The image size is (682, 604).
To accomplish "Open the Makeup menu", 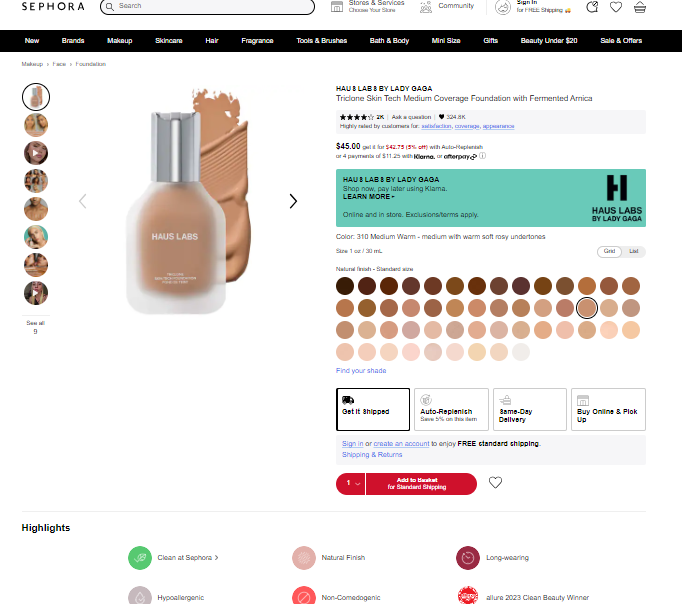I will [x=120, y=41].
